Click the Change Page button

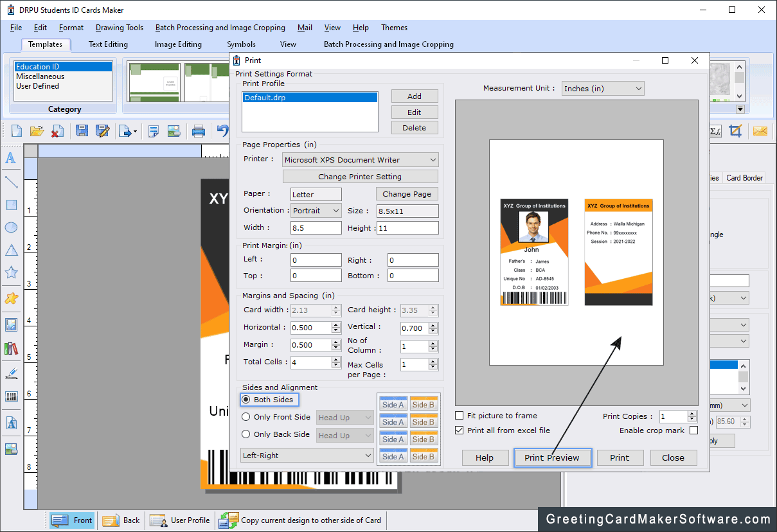coord(407,194)
